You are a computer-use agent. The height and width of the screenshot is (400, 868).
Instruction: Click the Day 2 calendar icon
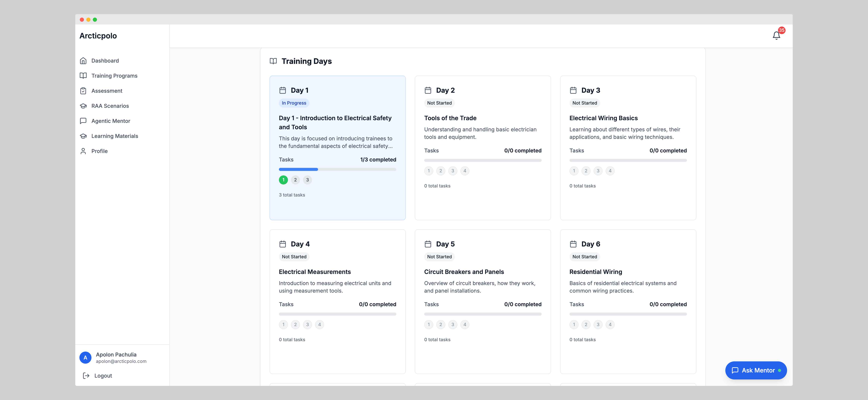click(428, 90)
